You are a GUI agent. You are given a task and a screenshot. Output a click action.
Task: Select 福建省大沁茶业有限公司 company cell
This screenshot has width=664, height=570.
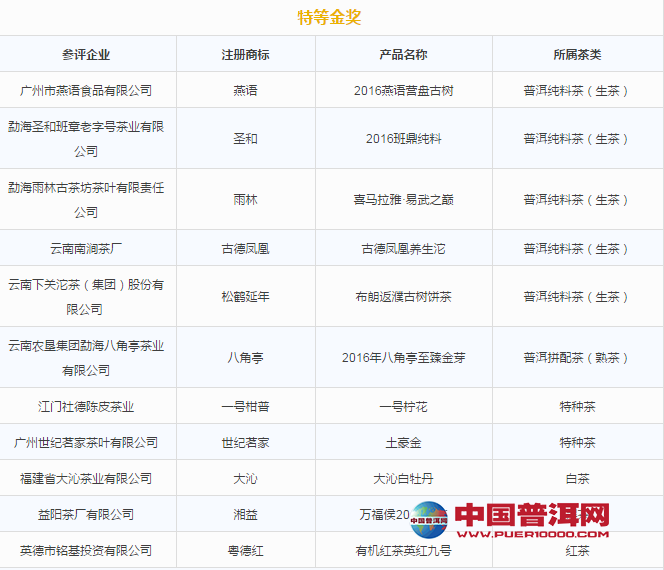point(86,478)
